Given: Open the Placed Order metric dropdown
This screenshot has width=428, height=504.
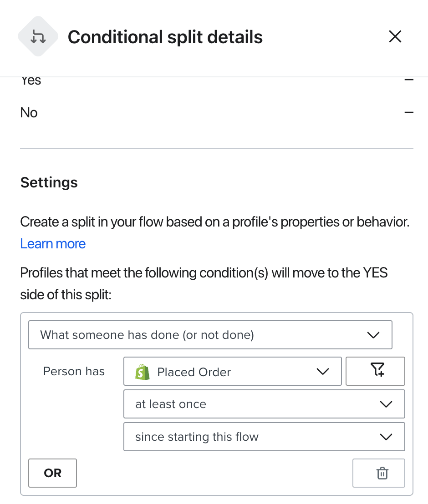Looking at the screenshot, I should click(232, 372).
